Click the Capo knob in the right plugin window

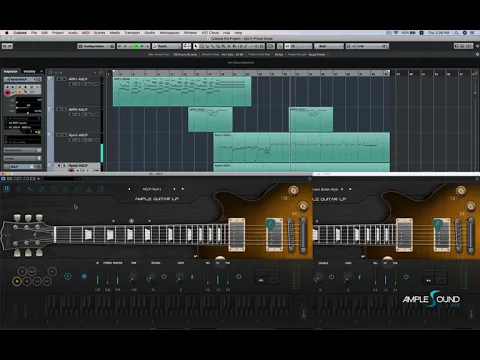pyautogui.click(x=347, y=277)
